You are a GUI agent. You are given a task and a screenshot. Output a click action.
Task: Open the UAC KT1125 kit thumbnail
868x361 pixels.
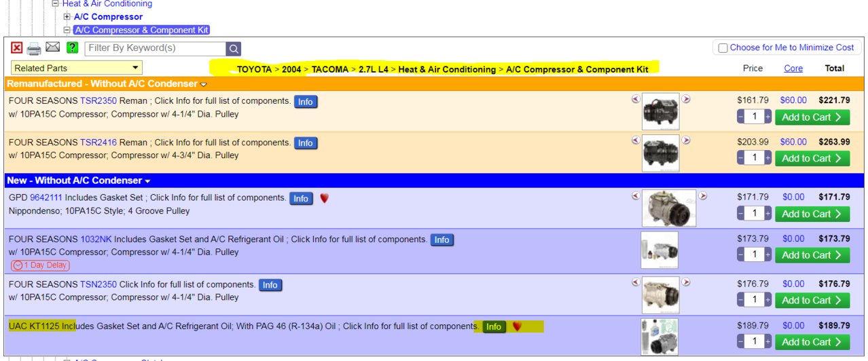[659, 337]
